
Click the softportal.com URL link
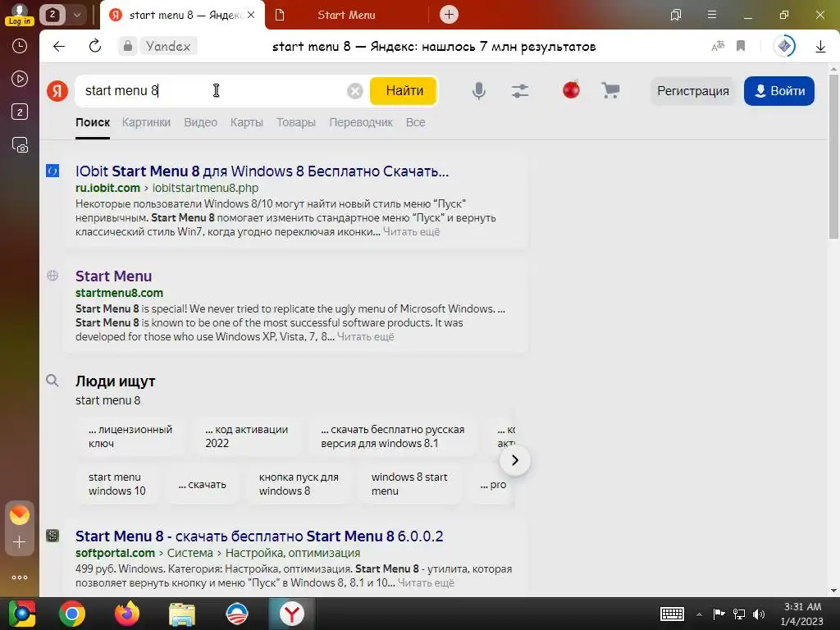[x=115, y=553]
